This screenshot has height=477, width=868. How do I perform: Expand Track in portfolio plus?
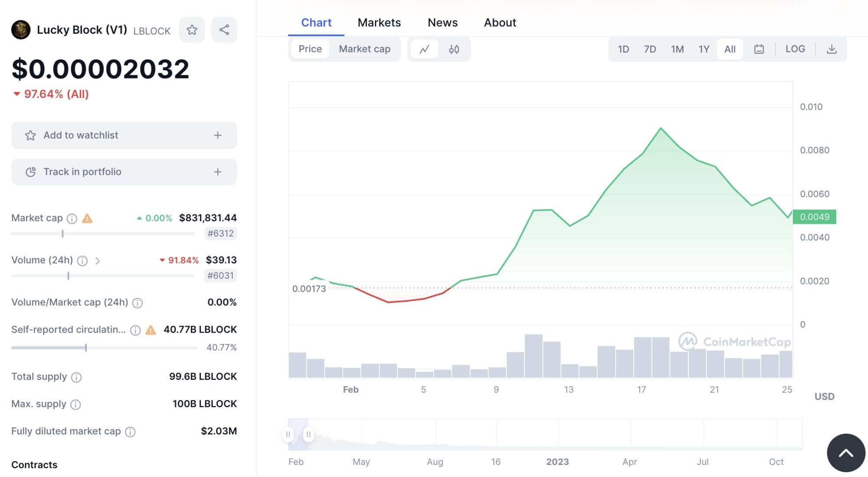click(217, 172)
